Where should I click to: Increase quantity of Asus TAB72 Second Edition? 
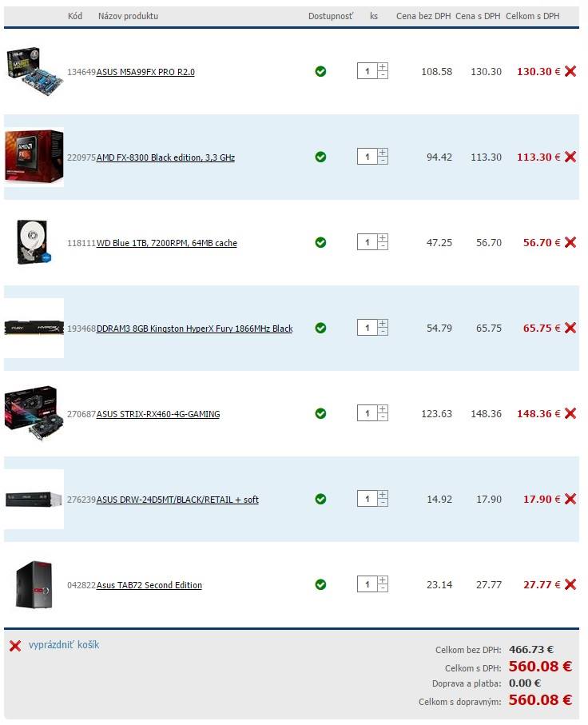point(383,580)
